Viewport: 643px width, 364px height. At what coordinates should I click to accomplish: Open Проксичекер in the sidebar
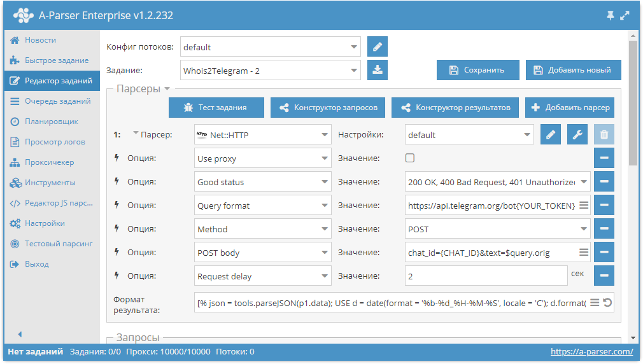tap(52, 162)
